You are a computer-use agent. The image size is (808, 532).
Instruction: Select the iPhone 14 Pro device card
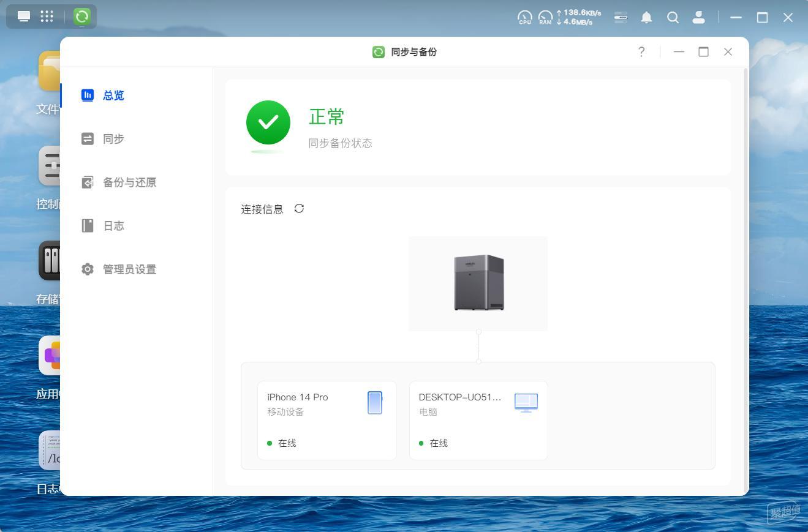click(x=327, y=420)
